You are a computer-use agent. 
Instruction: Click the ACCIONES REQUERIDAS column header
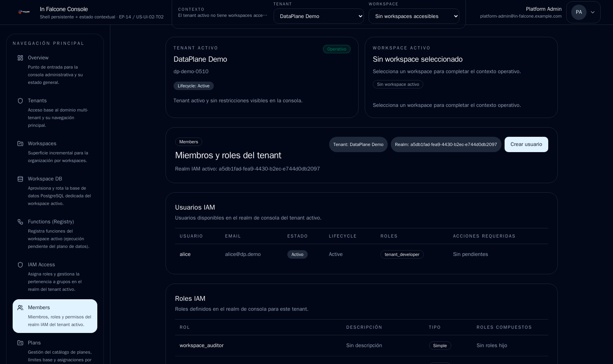(x=484, y=236)
